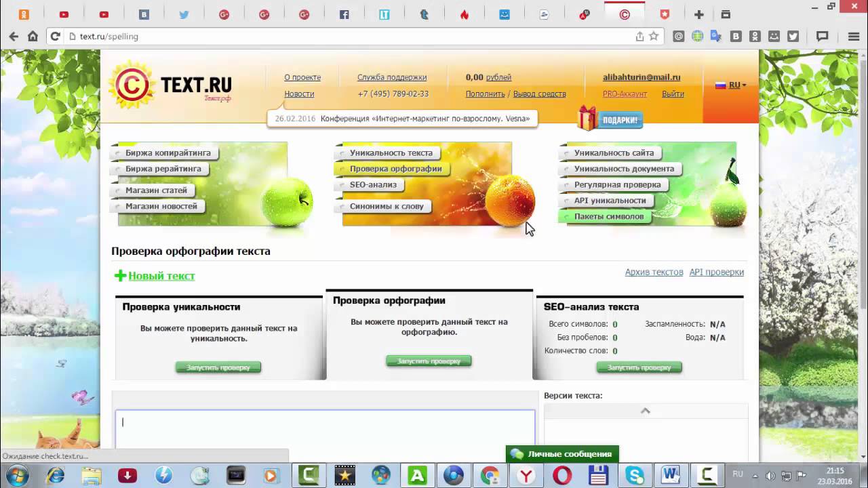
Task: Switch to the Facebook tab
Action: 344,14
